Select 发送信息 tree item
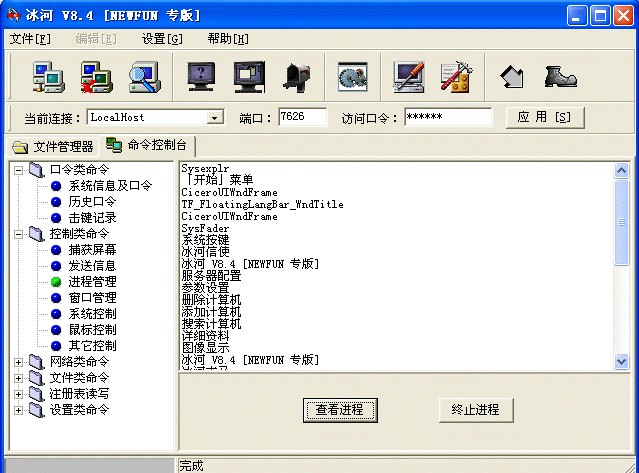 click(x=92, y=266)
